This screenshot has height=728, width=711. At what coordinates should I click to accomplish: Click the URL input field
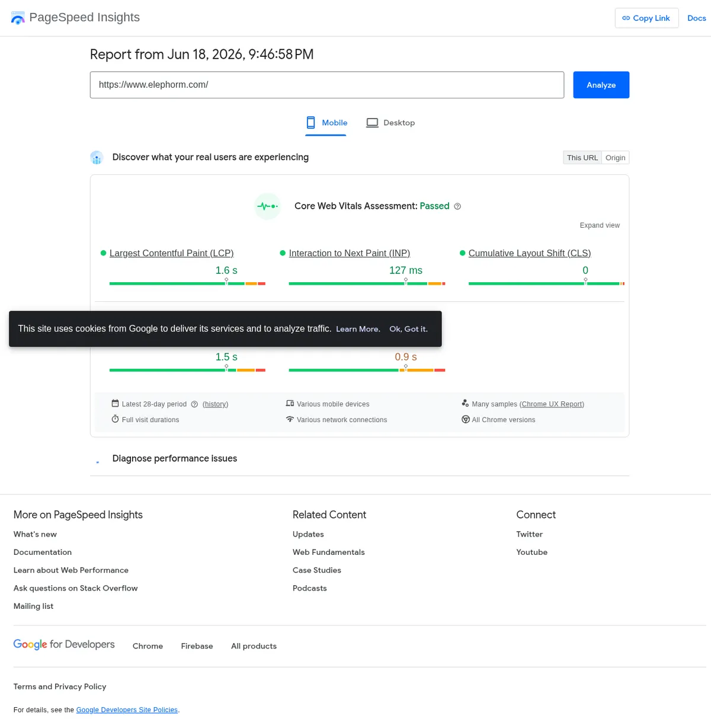point(327,85)
